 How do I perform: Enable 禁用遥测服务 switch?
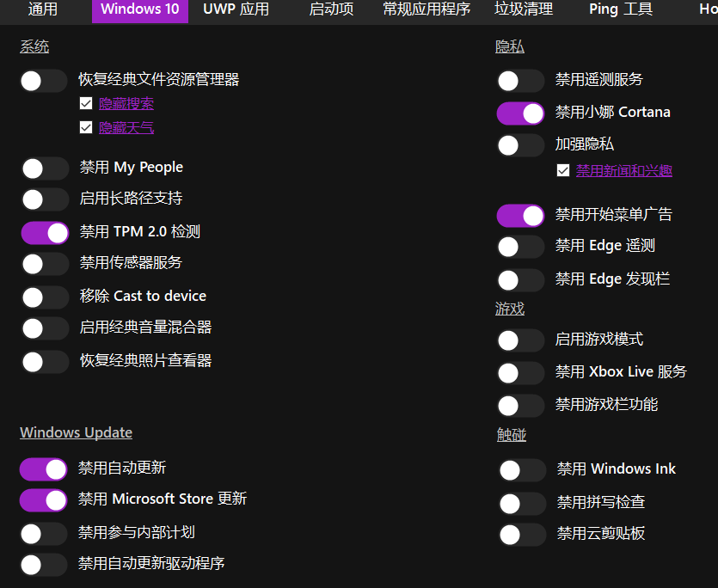coord(520,80)
